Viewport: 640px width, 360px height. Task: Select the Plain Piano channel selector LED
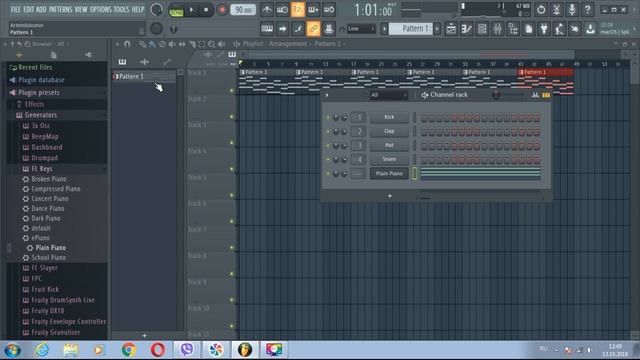tap(414, 173)
